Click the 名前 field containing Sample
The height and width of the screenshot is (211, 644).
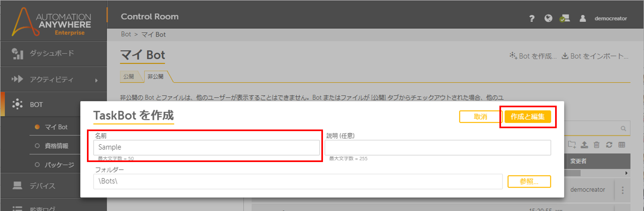coord(206,148)
